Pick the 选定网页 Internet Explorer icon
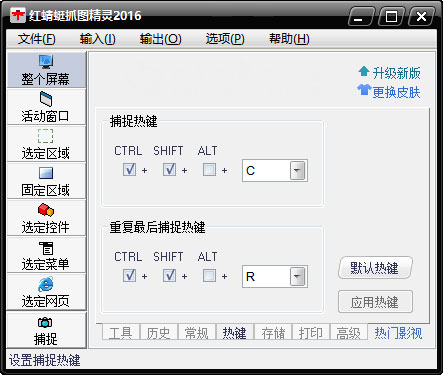 click(46, 284)
